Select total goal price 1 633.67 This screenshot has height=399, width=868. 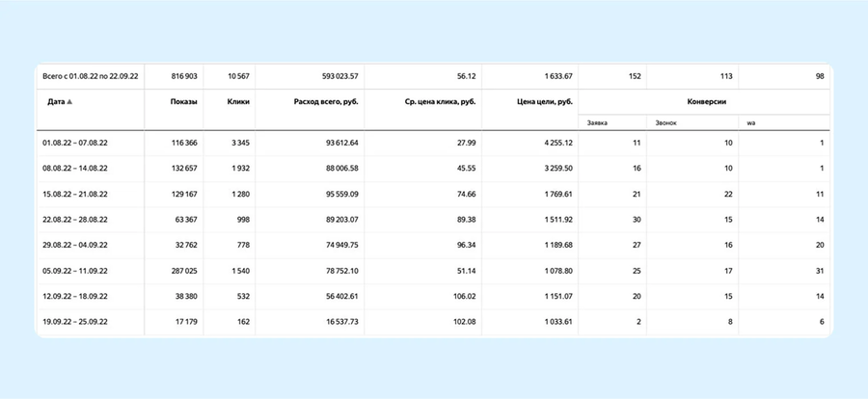point(558,76)
